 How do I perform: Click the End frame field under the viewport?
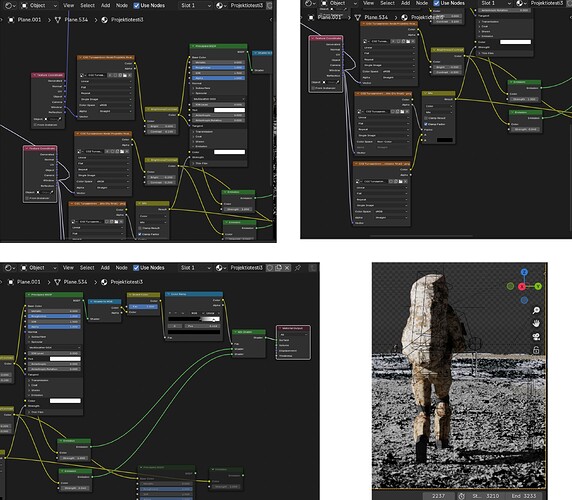tap(525, 496)
